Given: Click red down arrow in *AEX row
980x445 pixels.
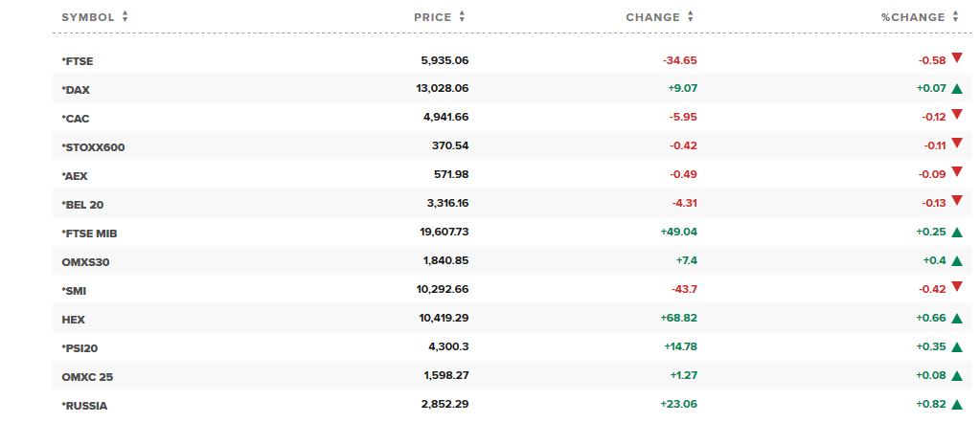Looking at the screenshot, I should click(956, 171).
